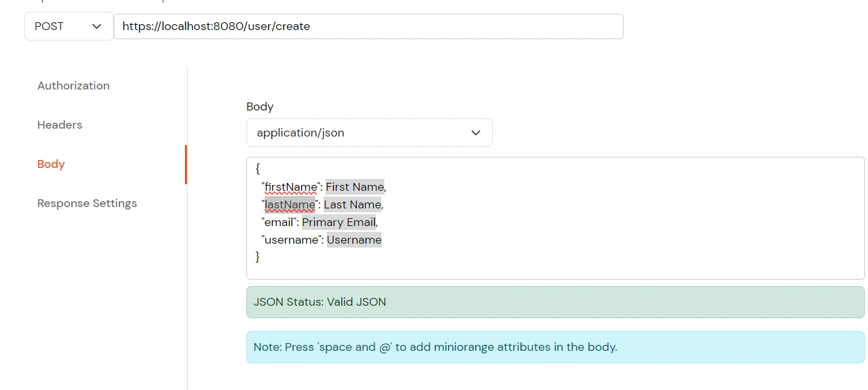
Task: Click the lastName key in the JSON body
Action: [289, 204]
